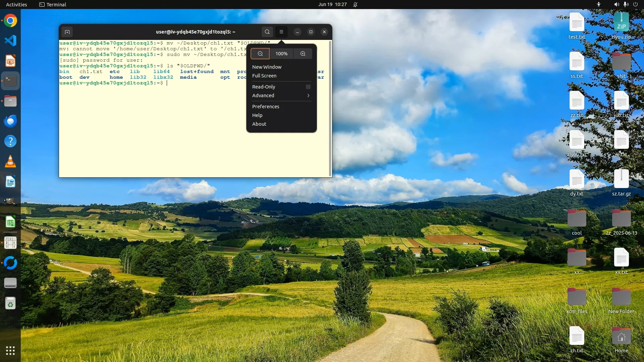Click the zoom in magnifier icon
Screen dimensions: 644x362
click(x=303, y=54)
